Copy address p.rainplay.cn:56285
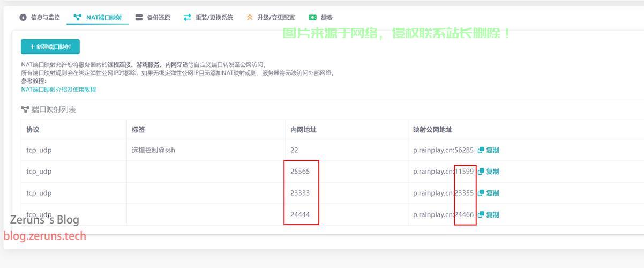 pyautogui.click(x=488, y=150)
